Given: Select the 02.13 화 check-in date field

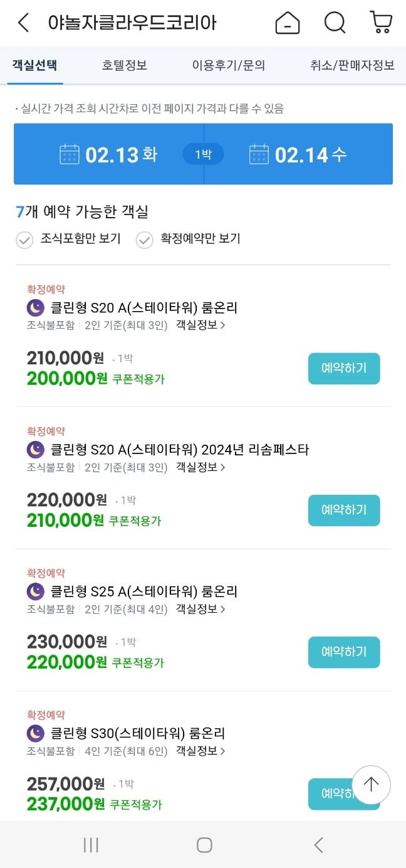Looking at the screenshot, I should (109, 154).
